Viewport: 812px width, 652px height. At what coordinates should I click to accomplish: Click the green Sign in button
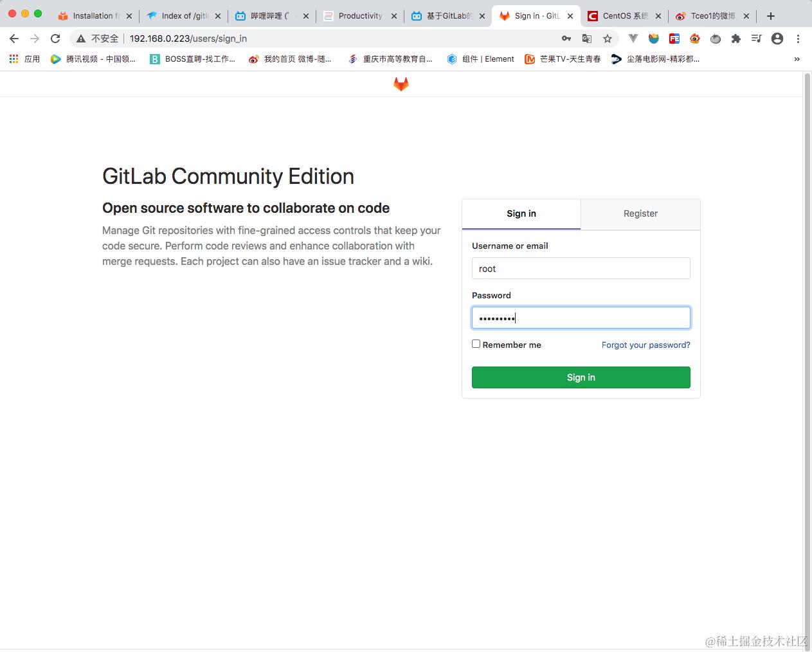coord(581,377)
